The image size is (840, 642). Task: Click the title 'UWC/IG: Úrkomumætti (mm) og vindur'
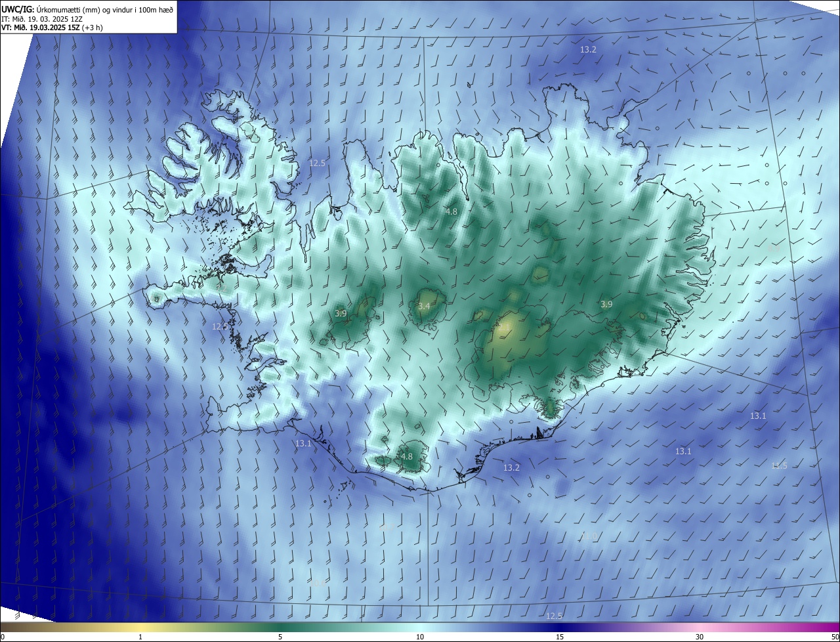pos(87,9)
